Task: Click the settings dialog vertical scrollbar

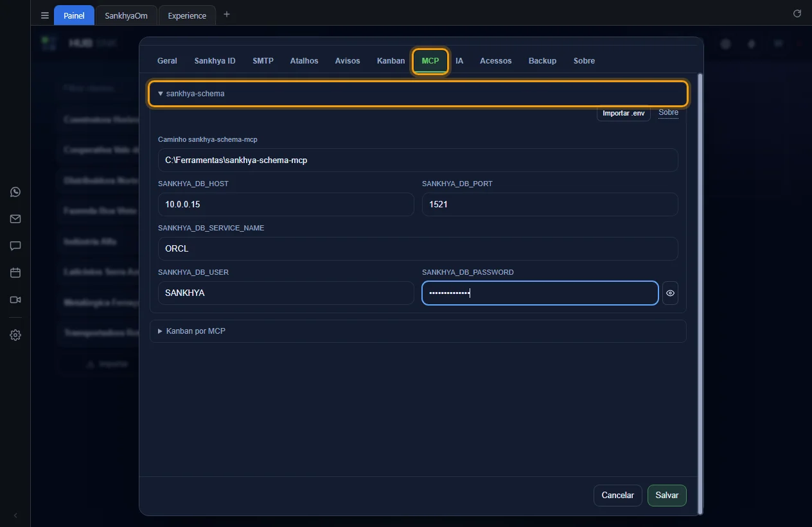Action: pos(700,293)
